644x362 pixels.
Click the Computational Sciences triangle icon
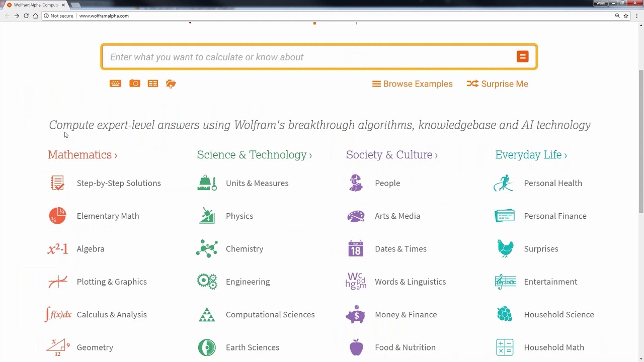tap(207, 315)
